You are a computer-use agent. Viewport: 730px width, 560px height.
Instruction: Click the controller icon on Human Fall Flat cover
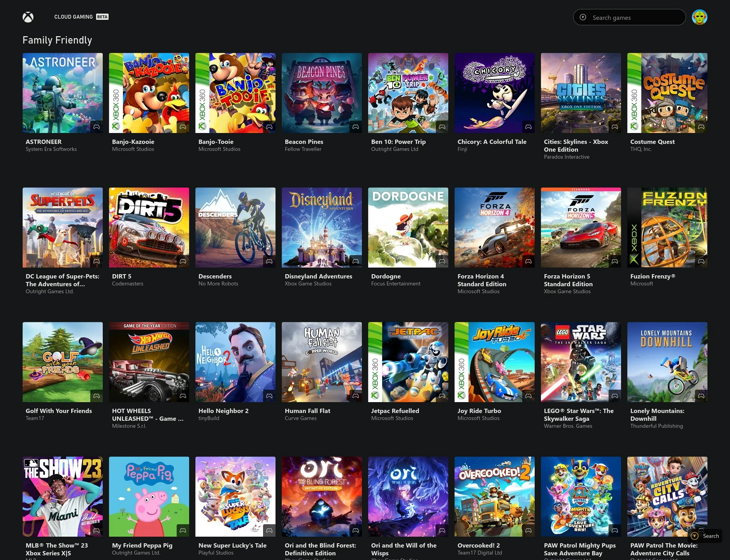(356, 396)
